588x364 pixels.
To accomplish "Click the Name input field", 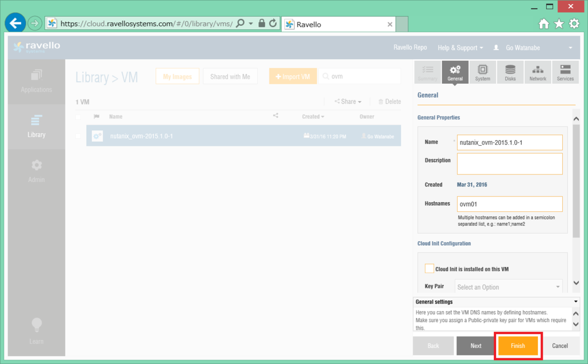I will point(510,142).
